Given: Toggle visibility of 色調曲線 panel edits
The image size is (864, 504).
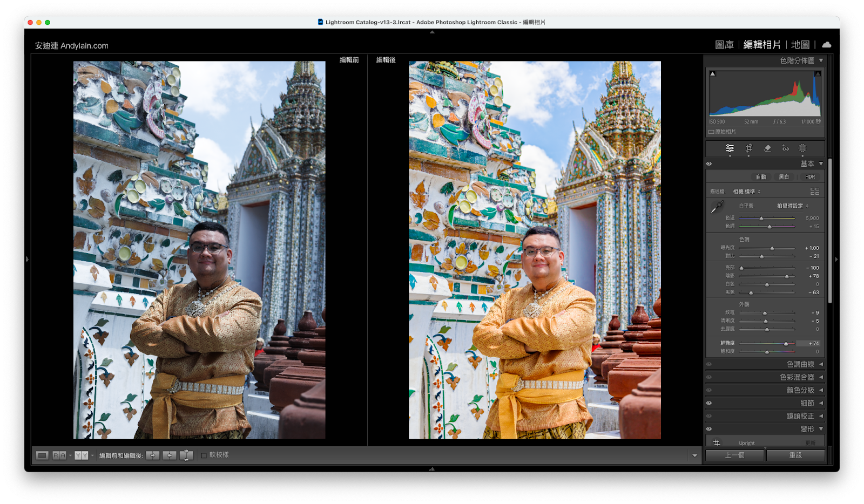Looking at the screenshot, I should tap(709, 364).
